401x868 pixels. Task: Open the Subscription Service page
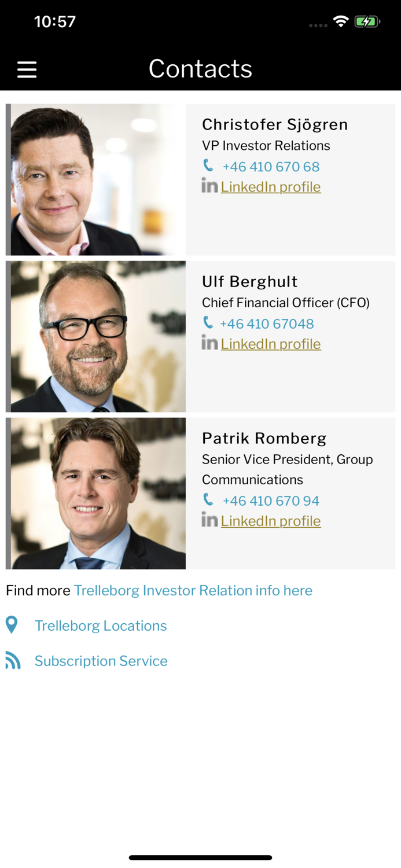pyautogui.click(x=101, y=660)
